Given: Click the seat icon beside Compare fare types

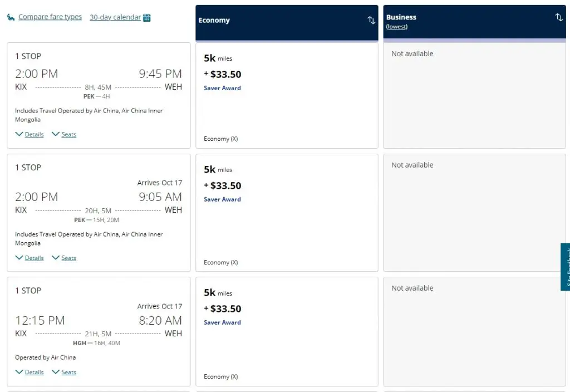Looking at the screenshot, I should pyautogui.click(x=11, y=17).
